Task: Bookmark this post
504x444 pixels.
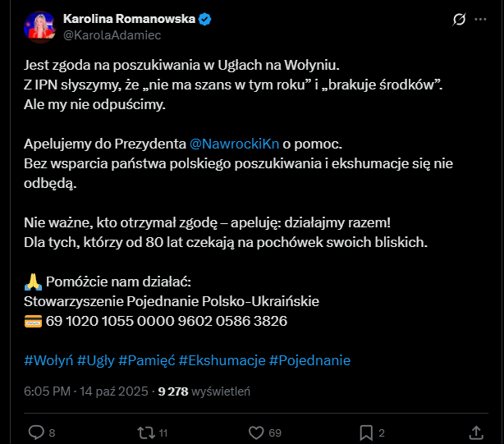Action: [366, 432]
